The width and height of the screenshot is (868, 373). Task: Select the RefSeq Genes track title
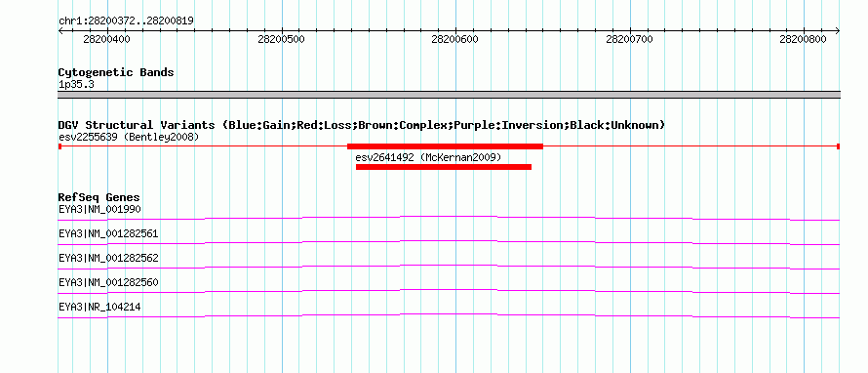[x=99, y=197]
